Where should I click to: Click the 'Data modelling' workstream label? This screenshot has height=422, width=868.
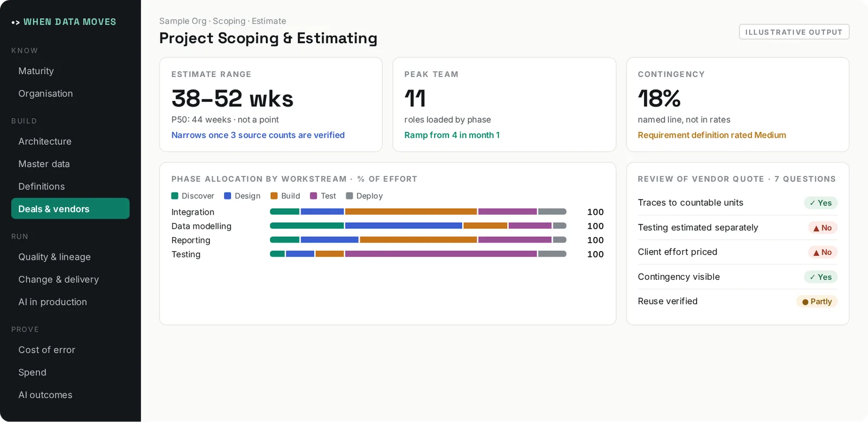pos(201,226)
